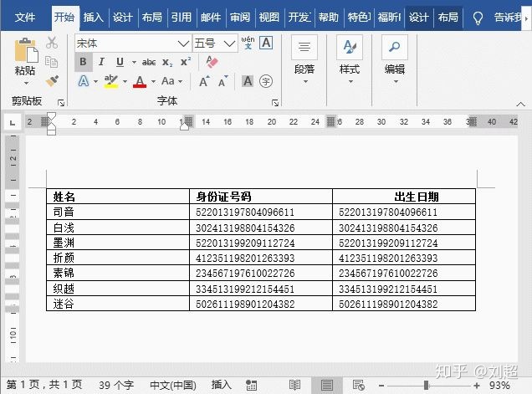Toggle Underline formatting
Viewport: 532px width, 394px height.
click(120, 62)
